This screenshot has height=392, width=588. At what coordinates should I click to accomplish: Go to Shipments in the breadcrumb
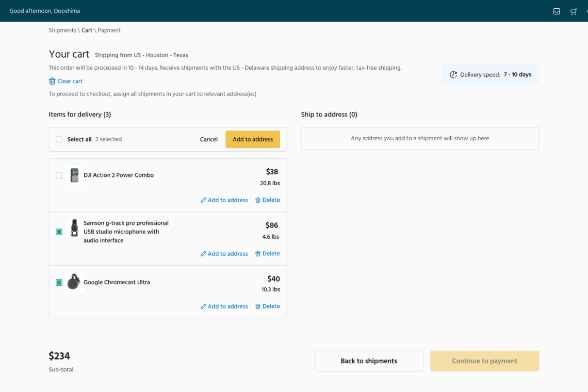click(x=62, y=30)
